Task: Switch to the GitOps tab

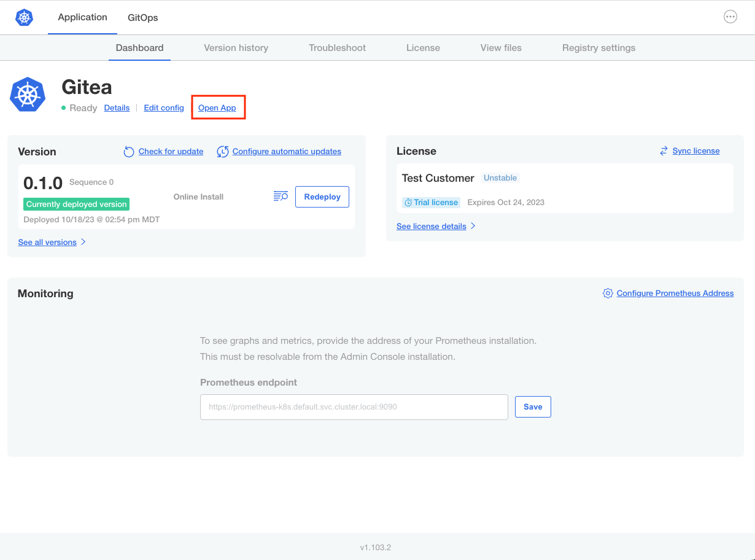Action: tap(142, 17)
